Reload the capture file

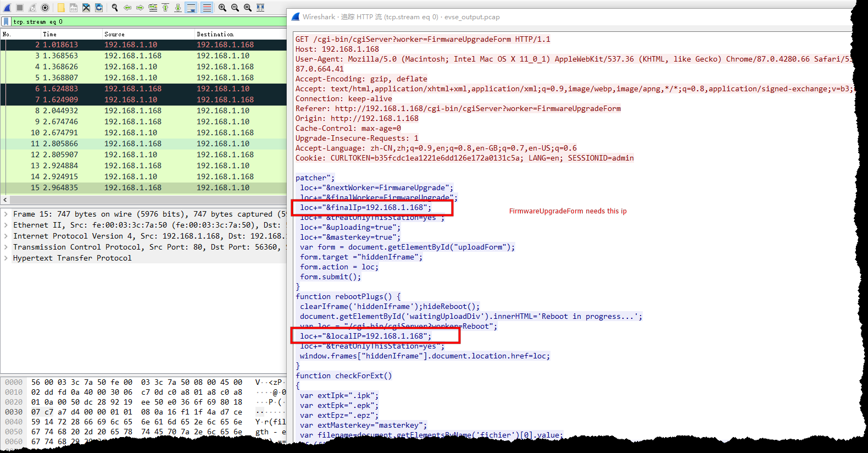coord(99,8)
